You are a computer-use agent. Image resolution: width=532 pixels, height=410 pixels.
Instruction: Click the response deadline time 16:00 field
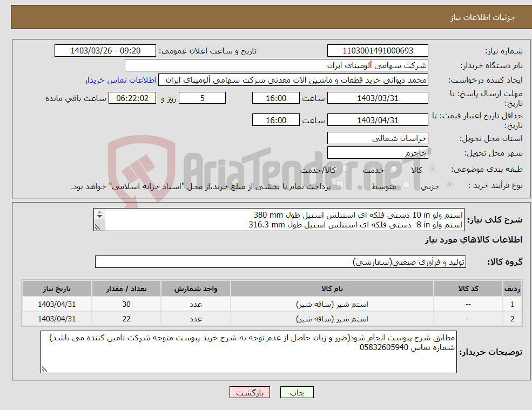point(276,98)
